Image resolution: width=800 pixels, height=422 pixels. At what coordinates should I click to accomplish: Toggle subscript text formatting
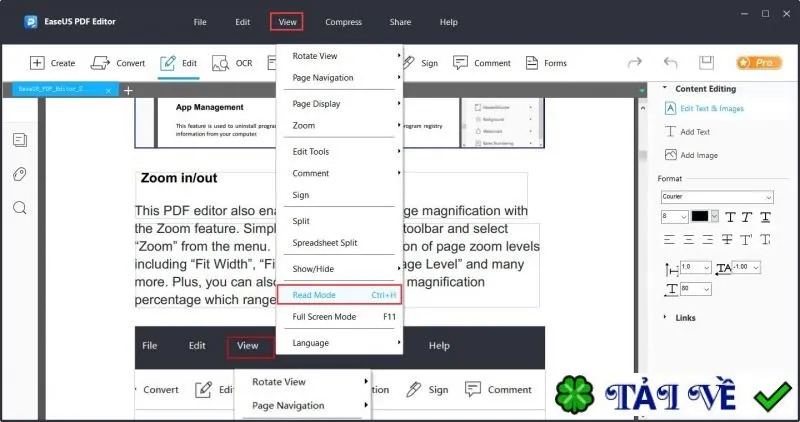pyautogui.click(x=765, y=239)
